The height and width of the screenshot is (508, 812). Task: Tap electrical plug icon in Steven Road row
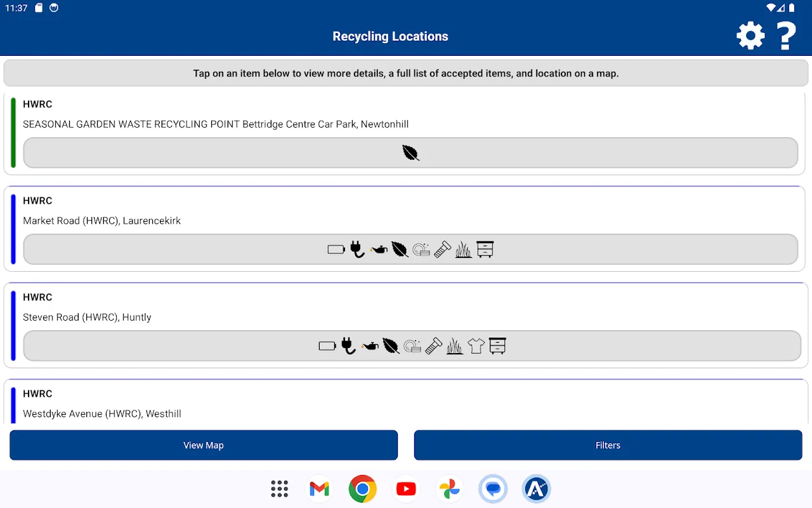[348, 346]
